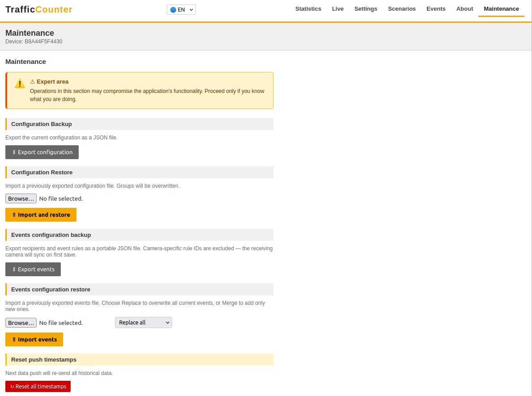
Task: Click the Events configuration backup header
Action: (139, 235)
